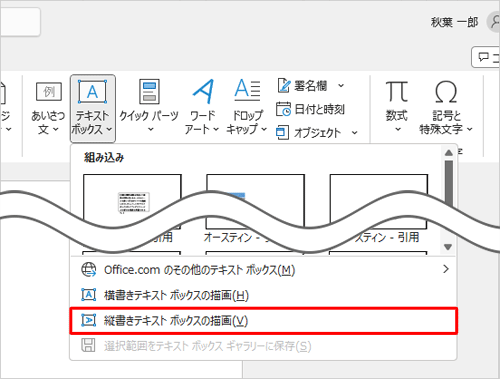
Task: Click the gallery scrollbar thumb
Action: [449, 182]
